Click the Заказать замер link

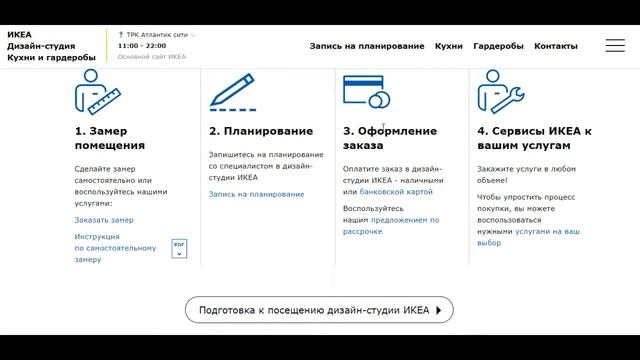(x=104, y=220)
